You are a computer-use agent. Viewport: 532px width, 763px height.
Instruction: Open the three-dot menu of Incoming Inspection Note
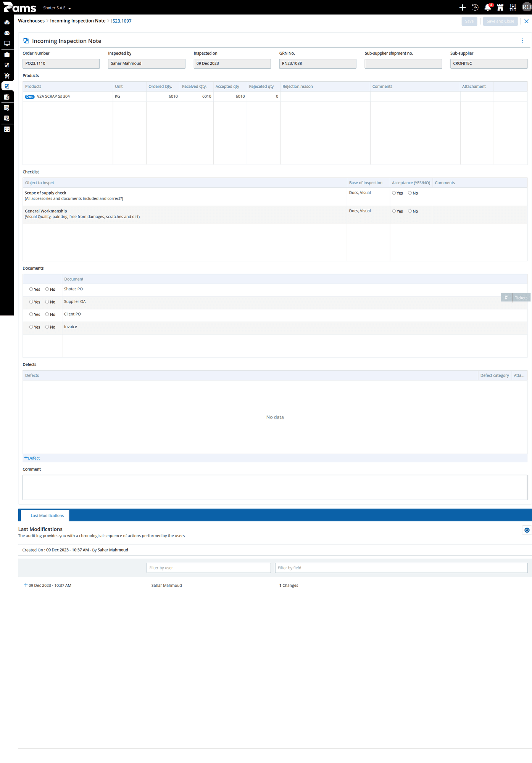(x=522, y=41)
